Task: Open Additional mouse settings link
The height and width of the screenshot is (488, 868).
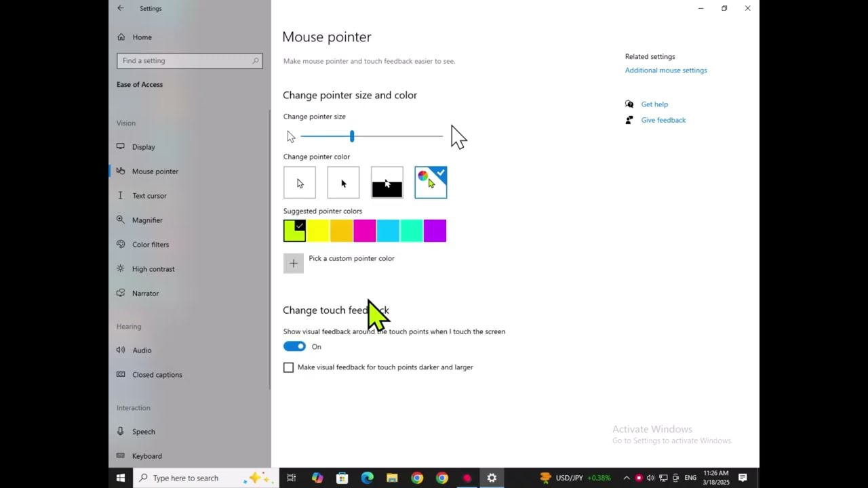Action: pyautogui.click(x=666, y=70)
